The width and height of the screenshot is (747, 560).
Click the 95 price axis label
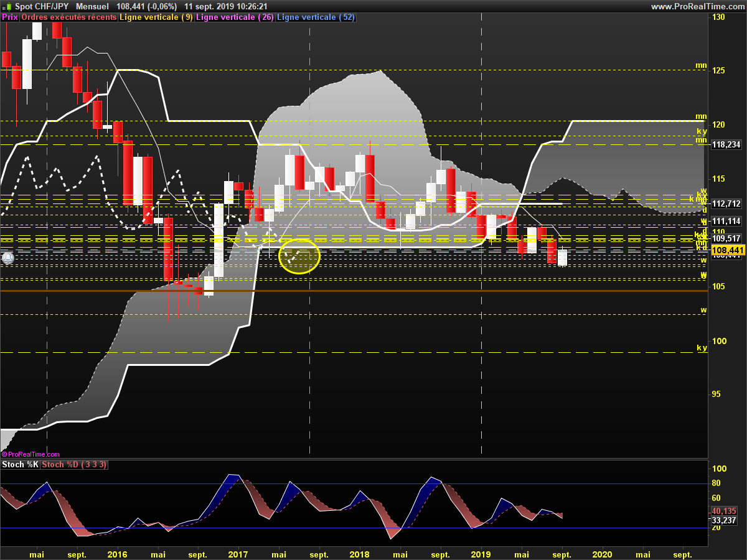716,394
